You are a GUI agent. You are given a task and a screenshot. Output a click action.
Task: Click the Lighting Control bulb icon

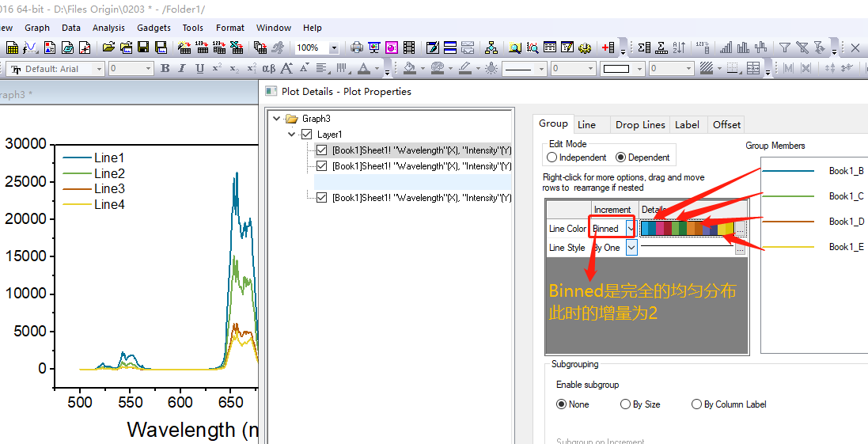coord(491,69)
